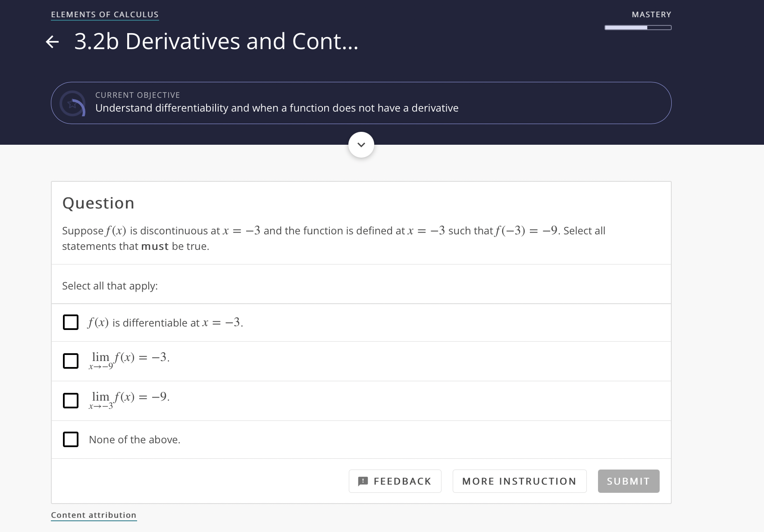Check the limit equals -9 answer choice
Viewport: 764px width, 532px height.
71,400
